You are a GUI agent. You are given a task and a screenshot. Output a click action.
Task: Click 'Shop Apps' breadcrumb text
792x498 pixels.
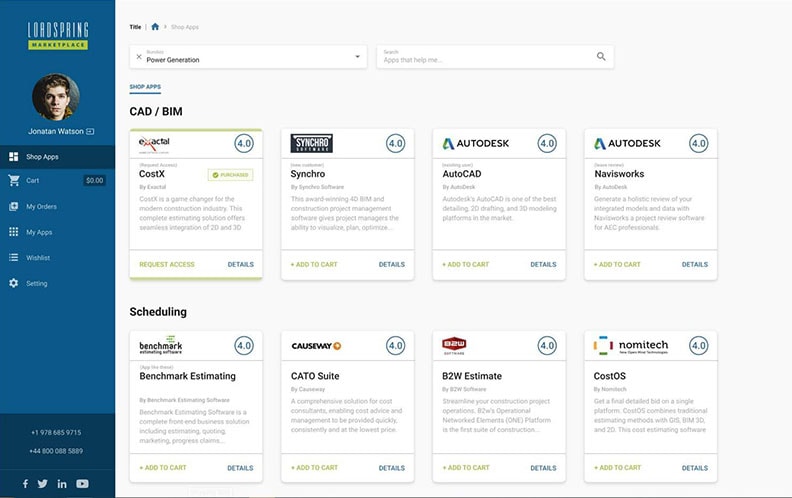click(x=185, y=27)
